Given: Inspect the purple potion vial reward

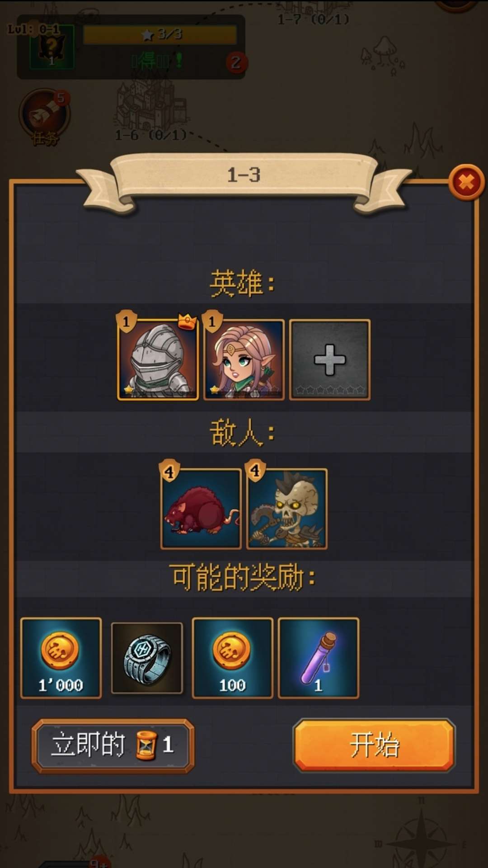Looking at the screenshot, I should tap(319, 658).
